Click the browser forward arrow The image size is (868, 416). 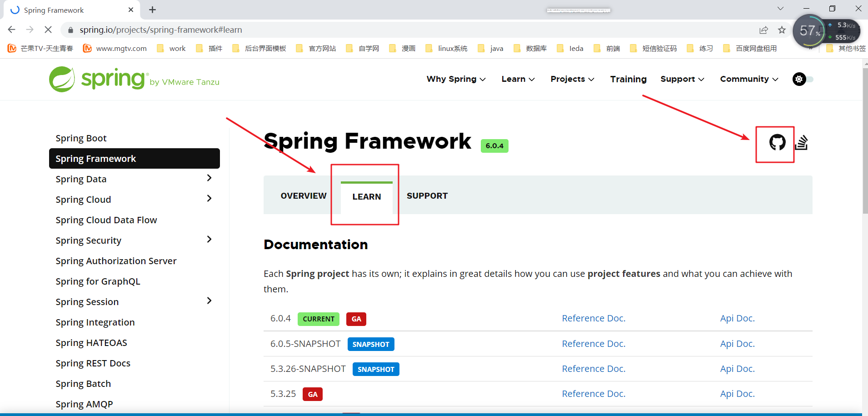pos(30,30)
